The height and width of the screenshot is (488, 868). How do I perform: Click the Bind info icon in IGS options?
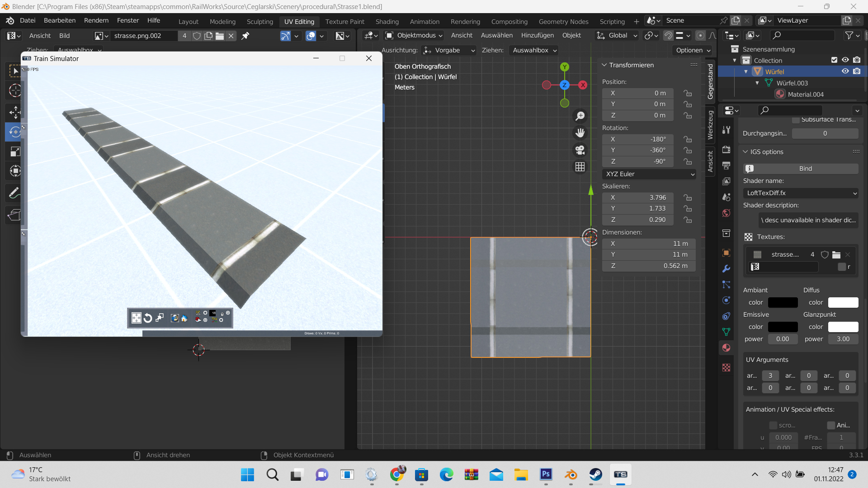click(750, 169)
